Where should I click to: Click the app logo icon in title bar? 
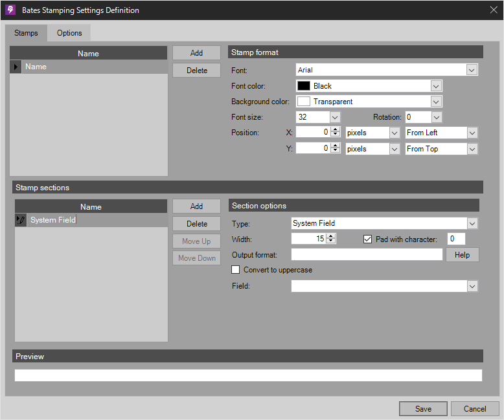pyautogui.click(x=10, y=10)
